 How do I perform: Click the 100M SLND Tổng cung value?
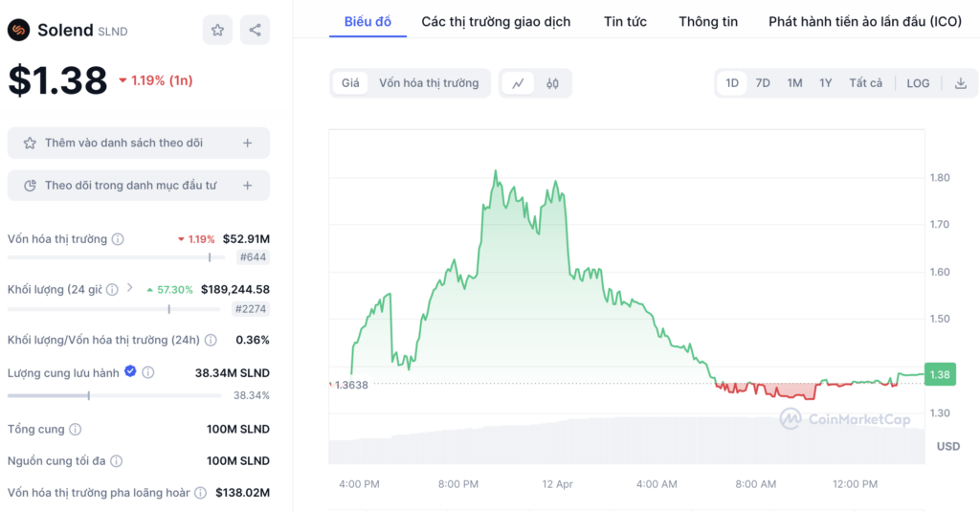pos(238,430)
